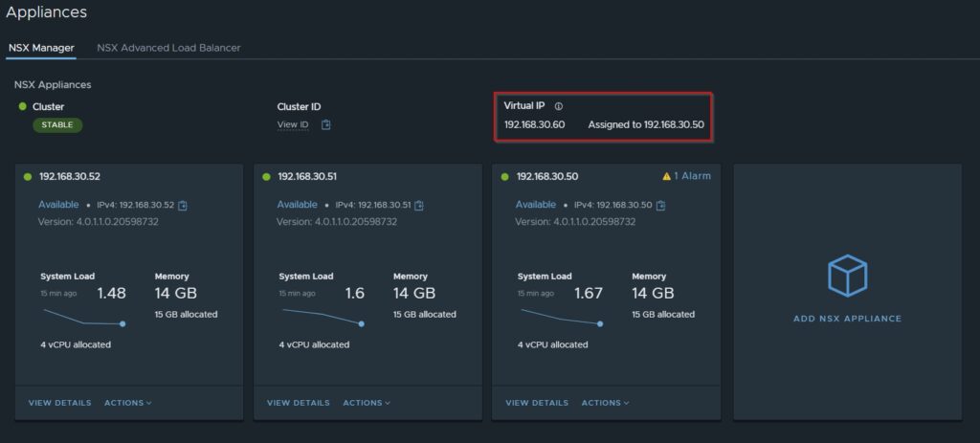Select the NSX Manager tab
This screenshot has width=980, height=443.
pyautogui.click(x=41, y=48)
